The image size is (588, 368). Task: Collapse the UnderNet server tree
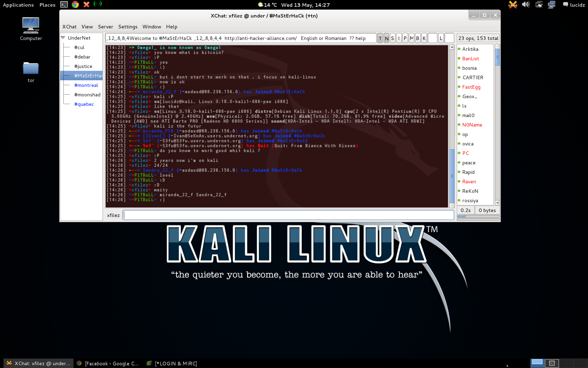pyautogui.click(x=63, y=38)
